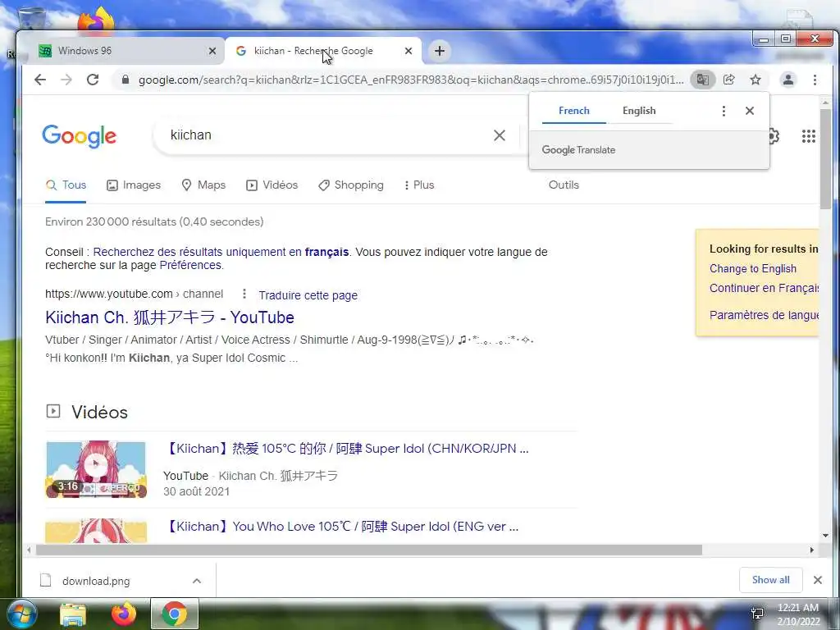The image size is (840, 630).
Task: Open Kiichan Ch. YouTube result title
Action: click(170, 317)
